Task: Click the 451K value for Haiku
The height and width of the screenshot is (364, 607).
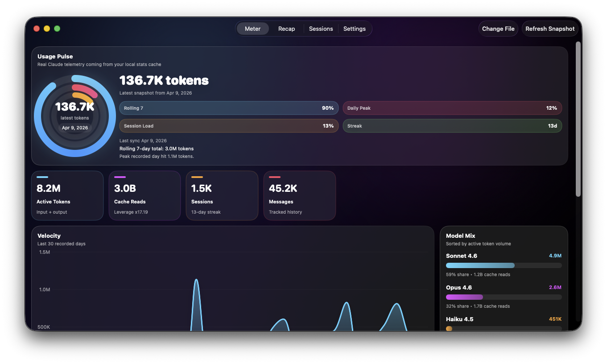Action: click(x=555, y=319)
